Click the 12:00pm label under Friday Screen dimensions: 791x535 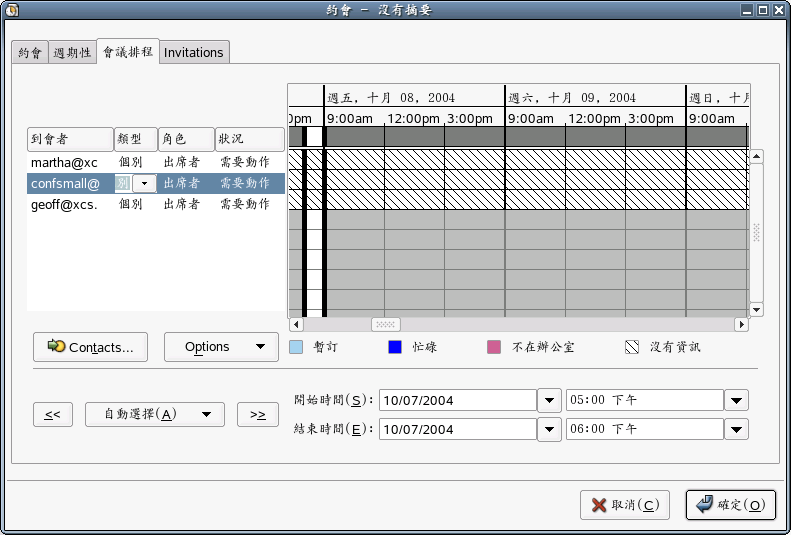(413, 119)
